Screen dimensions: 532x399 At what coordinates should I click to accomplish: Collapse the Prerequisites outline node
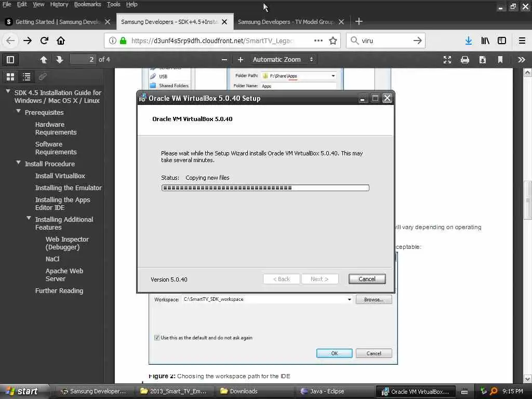tap(18, 111)
